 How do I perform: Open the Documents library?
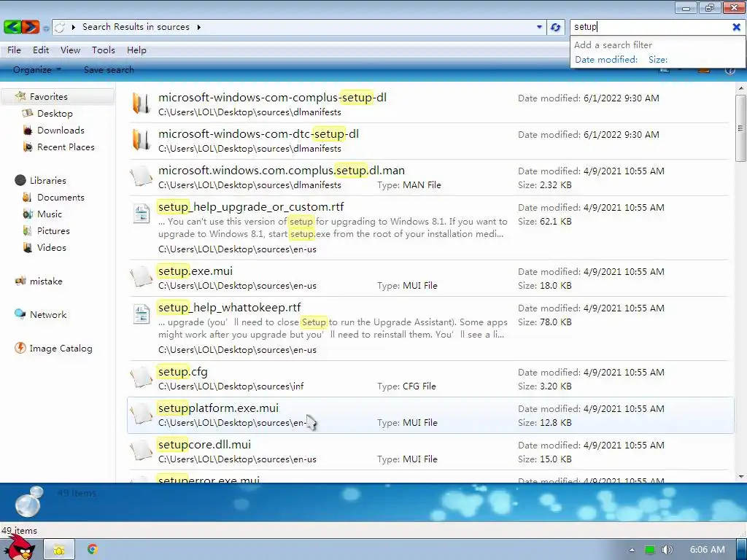[61, 198]
